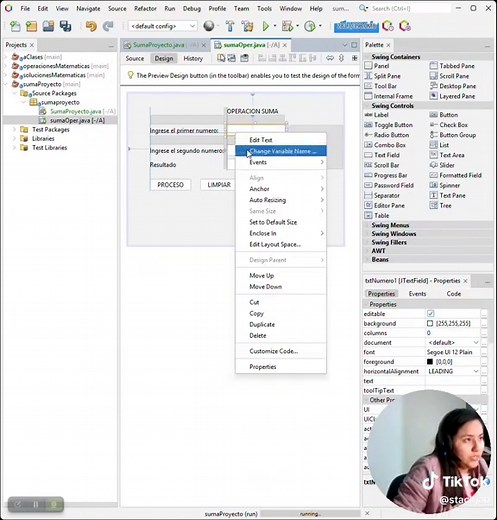
Task: Close the Projects panel tab
Action: tap(32, 45)
